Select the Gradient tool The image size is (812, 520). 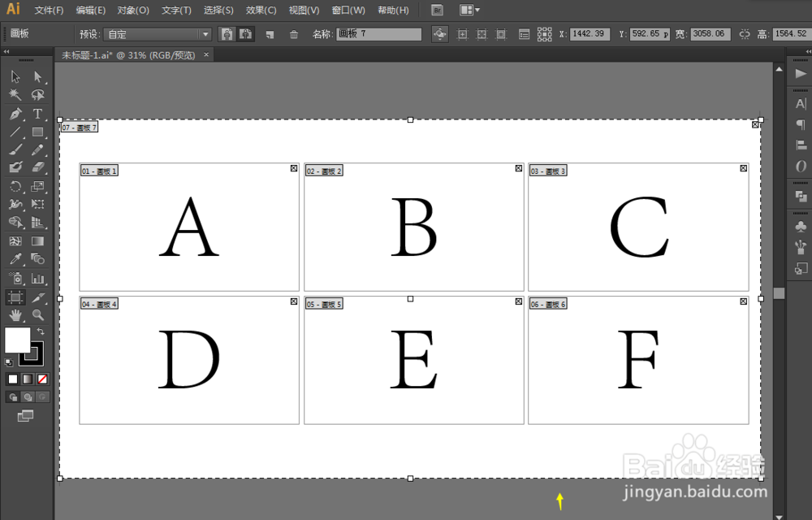[37, 240]
